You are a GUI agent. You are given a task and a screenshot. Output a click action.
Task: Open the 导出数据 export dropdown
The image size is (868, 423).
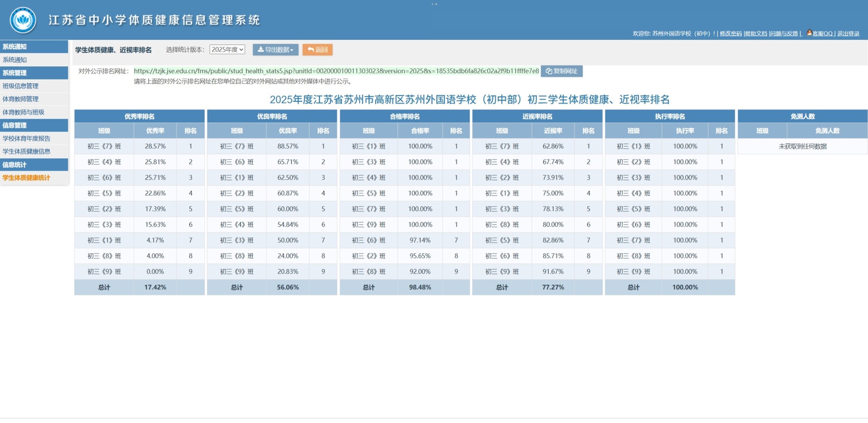tap(275, 50)
